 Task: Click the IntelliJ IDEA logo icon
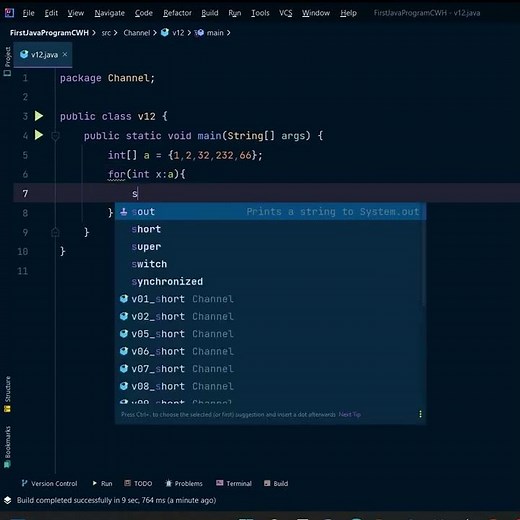tap(9, 13)
